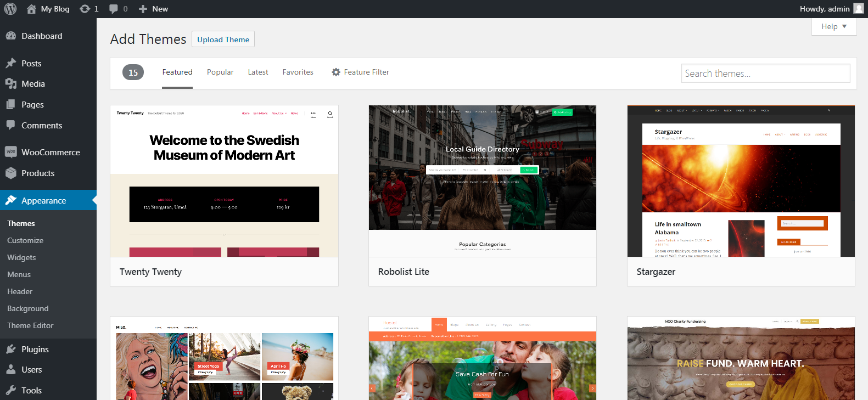
Task: Select the MILO theme thumbnail
Action: tap(224, 358)
